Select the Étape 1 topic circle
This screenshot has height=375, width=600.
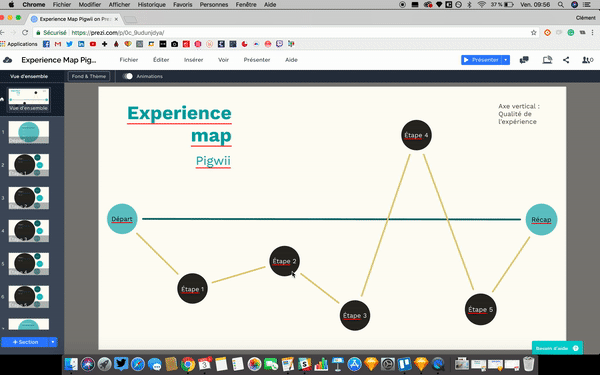point(192,289)
